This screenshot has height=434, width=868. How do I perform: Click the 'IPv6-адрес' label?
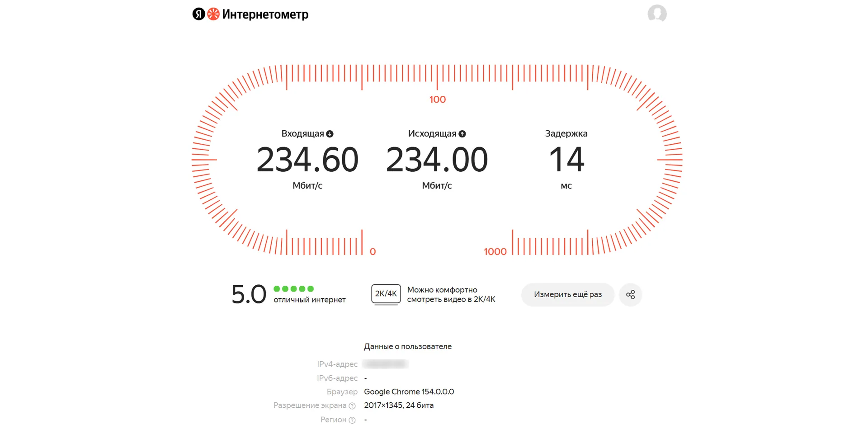(337, 378)
